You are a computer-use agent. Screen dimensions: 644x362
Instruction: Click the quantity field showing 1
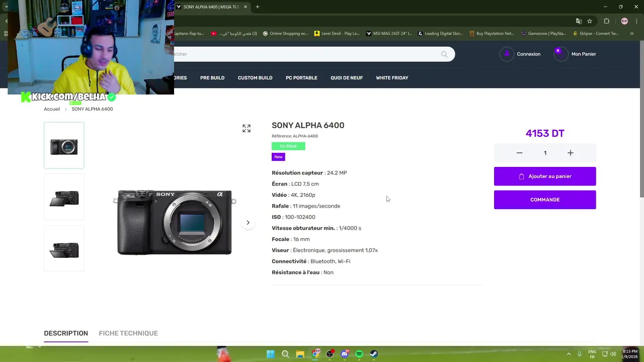pos(545,153)
